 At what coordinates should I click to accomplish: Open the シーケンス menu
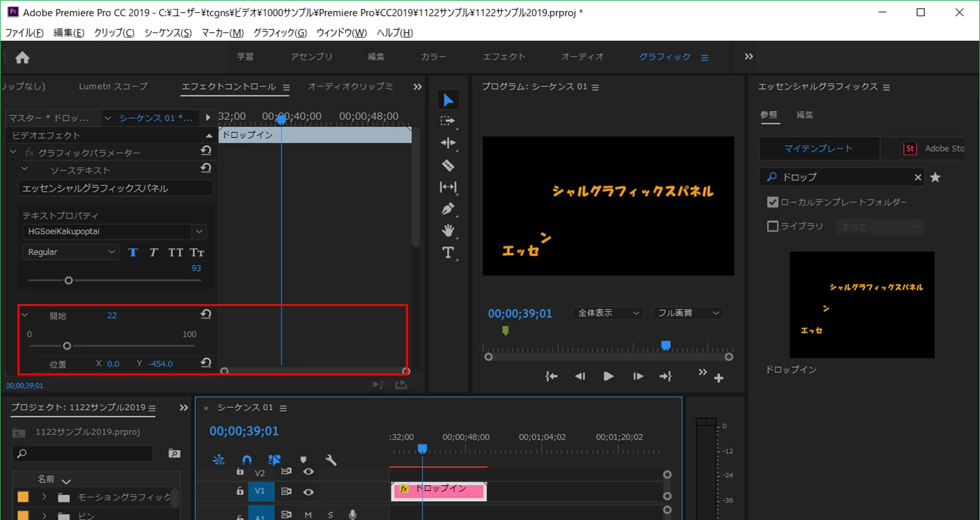coord(167,32)
